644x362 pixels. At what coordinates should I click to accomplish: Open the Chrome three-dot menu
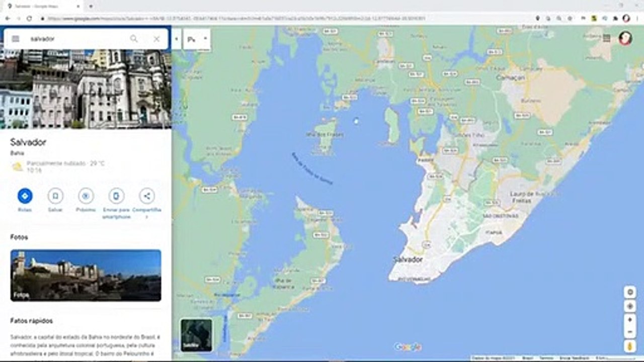tap(637, 19)
